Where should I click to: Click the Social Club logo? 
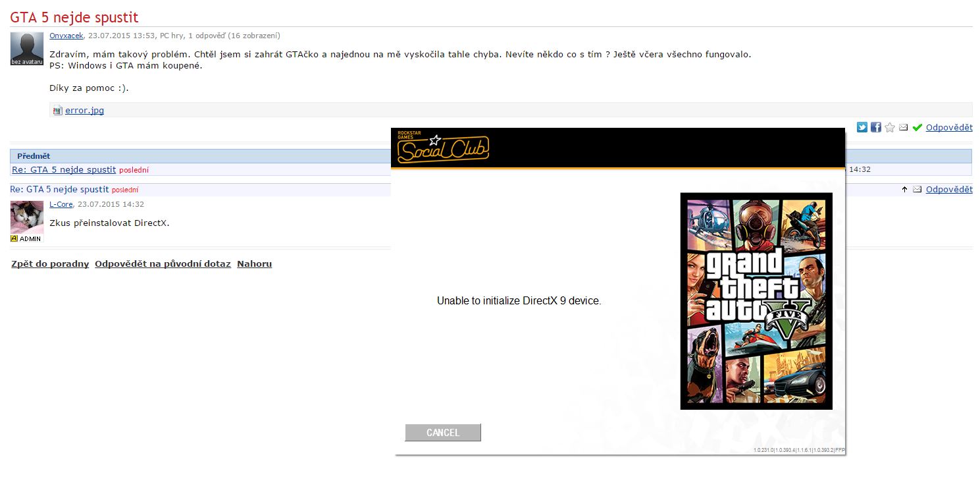click(443, 148)
